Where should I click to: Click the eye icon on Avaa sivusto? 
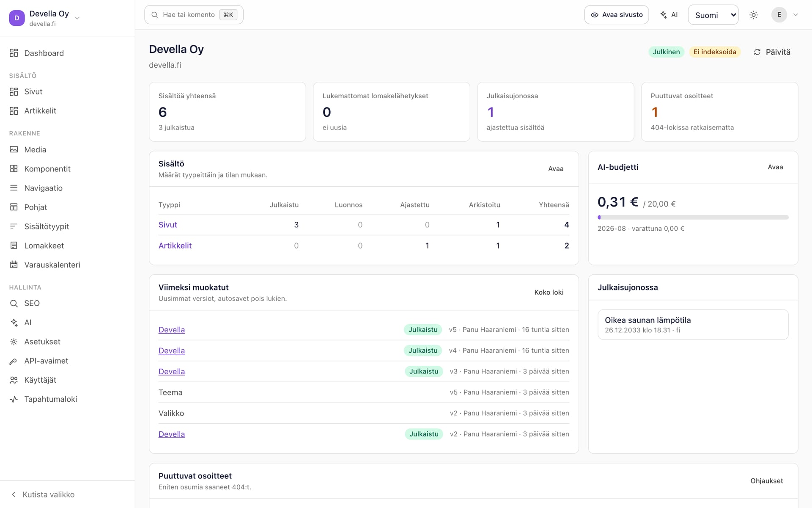click(x=595, y=15)
